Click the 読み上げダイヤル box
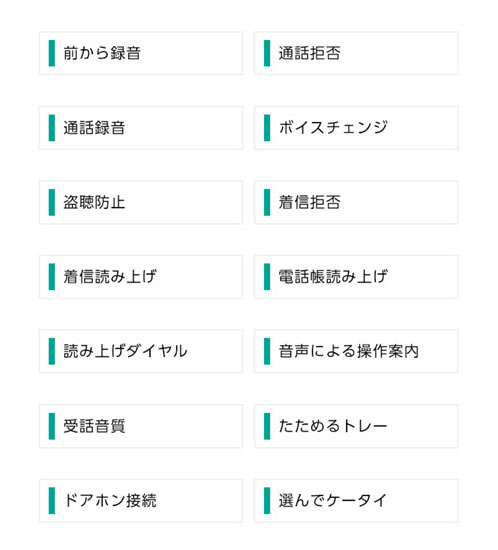 [x=141, y=351]
